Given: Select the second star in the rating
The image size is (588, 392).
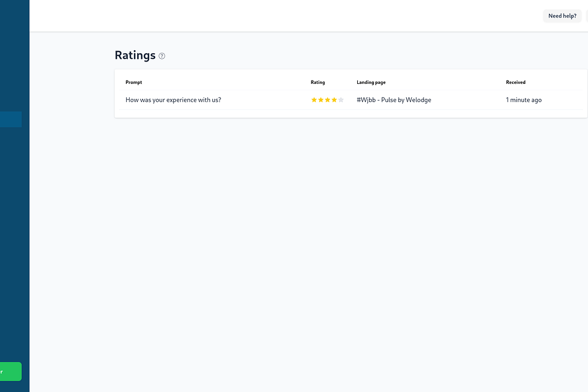Looking at the screenshot, I should click(x=321, y=100).
